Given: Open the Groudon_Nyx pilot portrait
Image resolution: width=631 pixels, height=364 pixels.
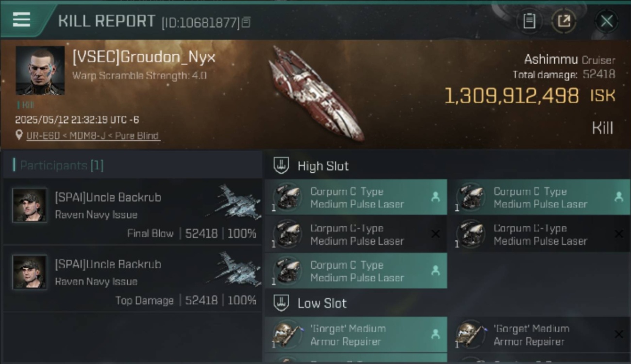Looking at the screenshot, I should point(40,70).
